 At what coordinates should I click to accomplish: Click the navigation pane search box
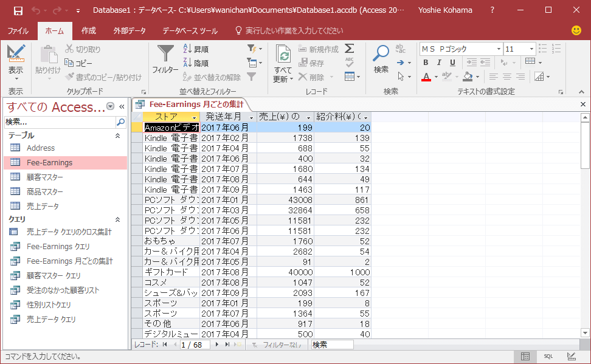pyautogui.click(x=59, y=122)
